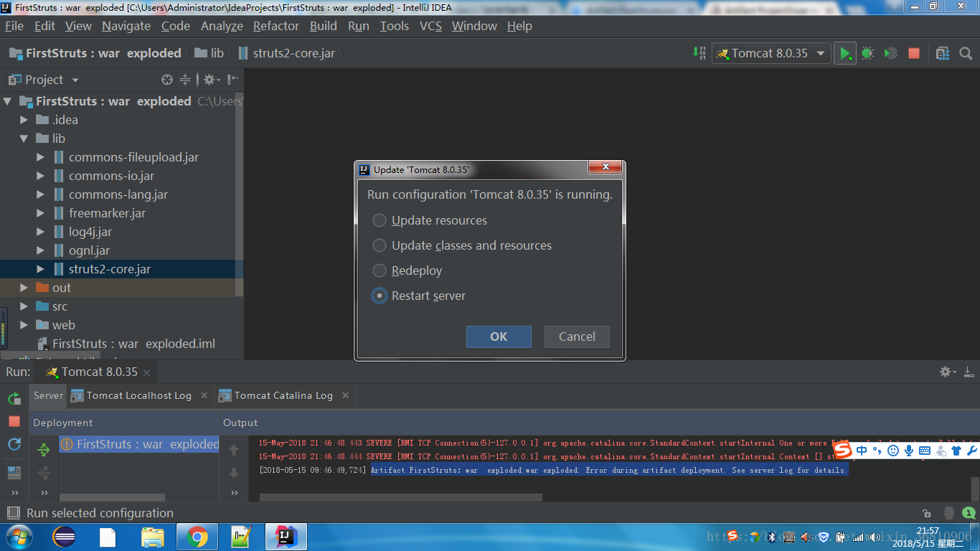Open the VCS menu
980x551 pixels.
430,26
